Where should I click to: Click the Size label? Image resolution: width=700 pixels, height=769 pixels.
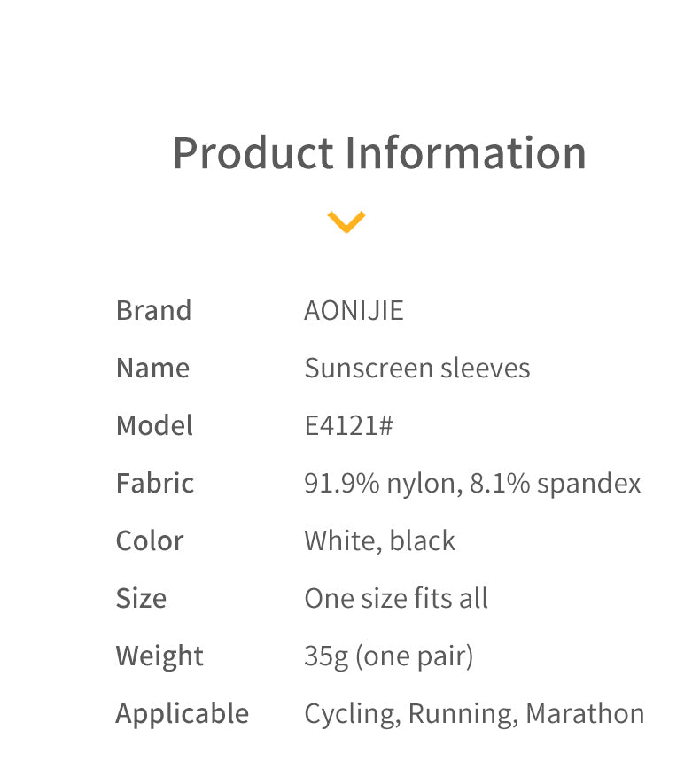coord(141,598)
